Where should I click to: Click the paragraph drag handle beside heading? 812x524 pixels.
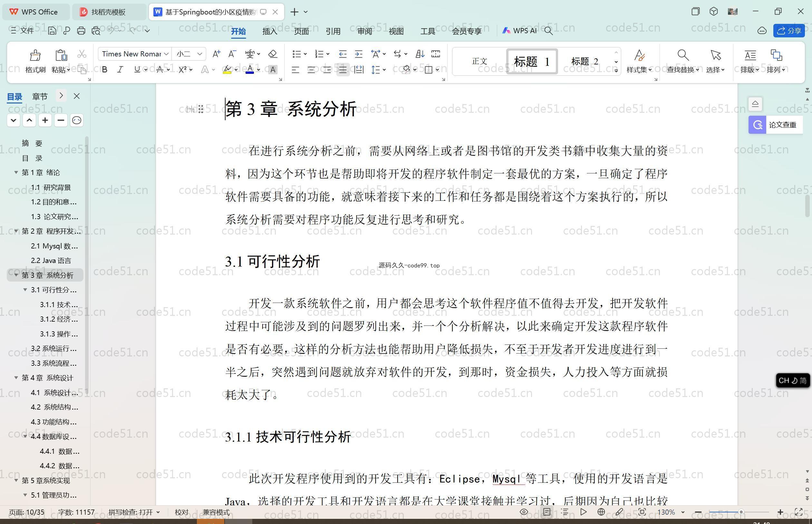point(201,109)
